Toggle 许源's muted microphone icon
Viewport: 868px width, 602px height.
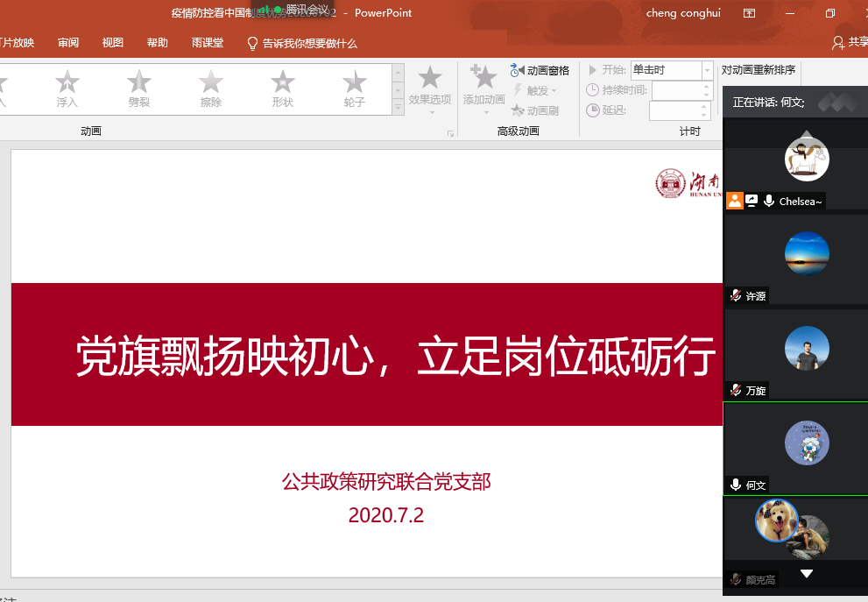click(736, 296)
